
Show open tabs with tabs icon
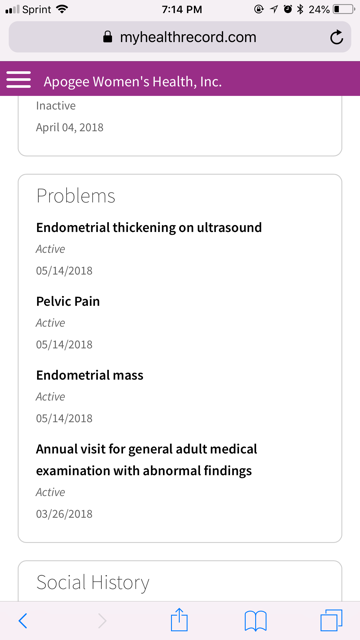pos(331,621)
